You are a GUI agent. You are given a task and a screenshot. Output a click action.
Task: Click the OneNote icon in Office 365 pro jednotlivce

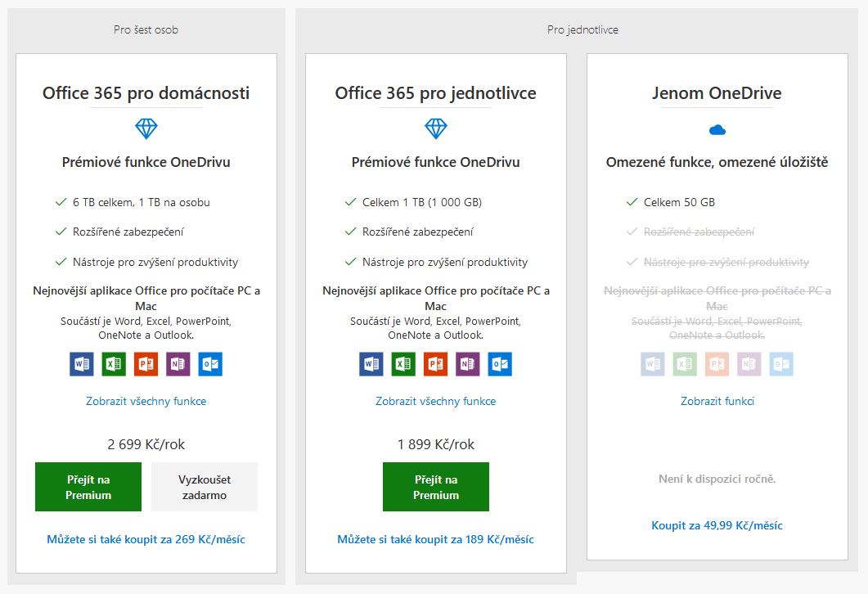click(468, 364)
